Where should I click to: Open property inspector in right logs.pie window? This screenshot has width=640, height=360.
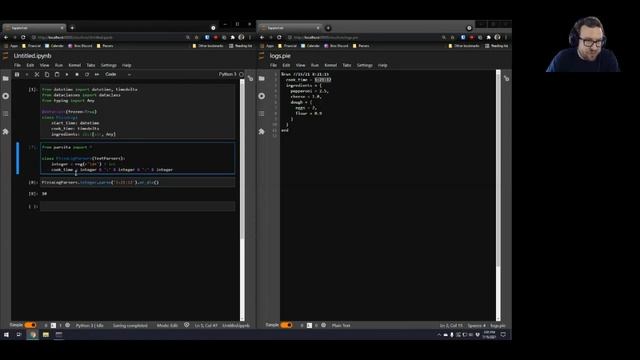[507, 78]
